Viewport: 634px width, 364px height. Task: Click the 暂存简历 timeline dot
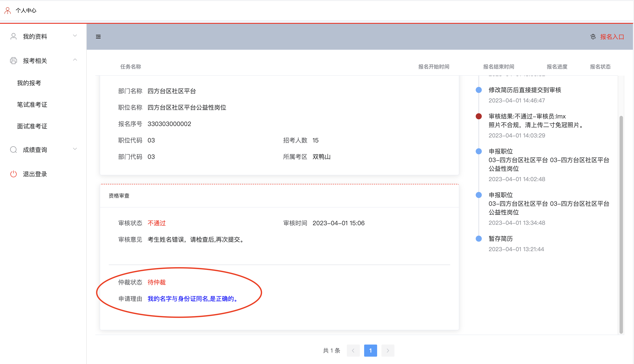pyautogui.click(x=479, y=239)
